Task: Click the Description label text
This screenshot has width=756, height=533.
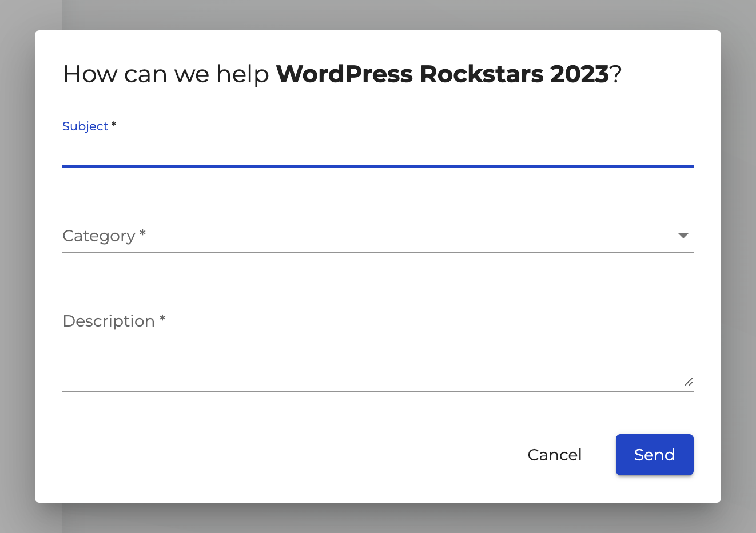Action: (x=109, y=321)
